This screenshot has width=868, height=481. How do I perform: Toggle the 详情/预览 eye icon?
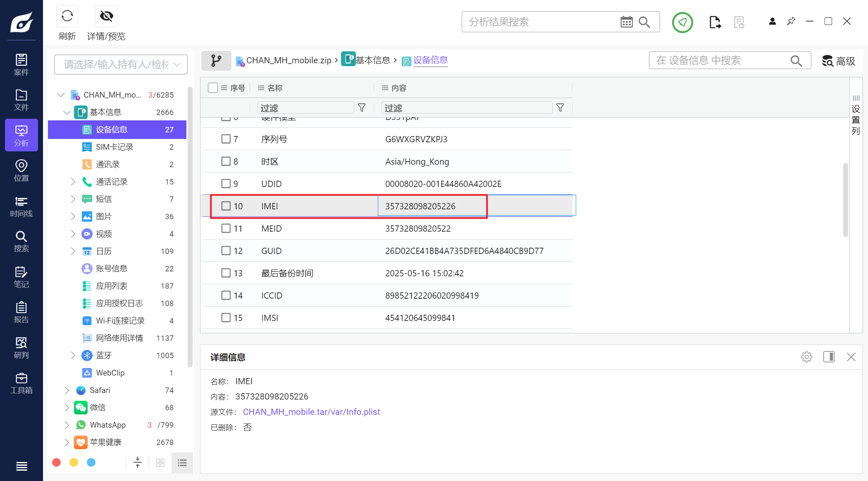(x=106, y=16)
